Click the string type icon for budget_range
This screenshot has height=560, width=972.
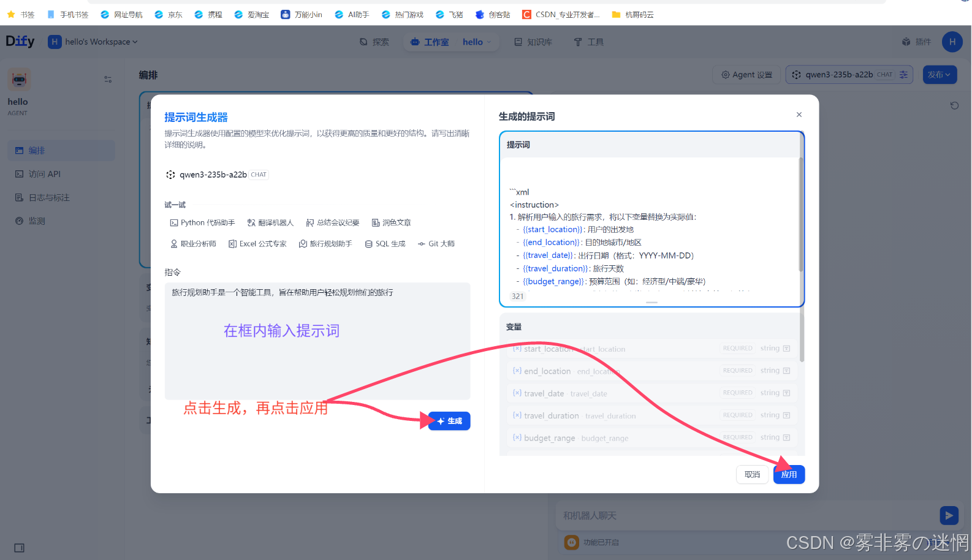pyautogui.click(x=786, y=437)
